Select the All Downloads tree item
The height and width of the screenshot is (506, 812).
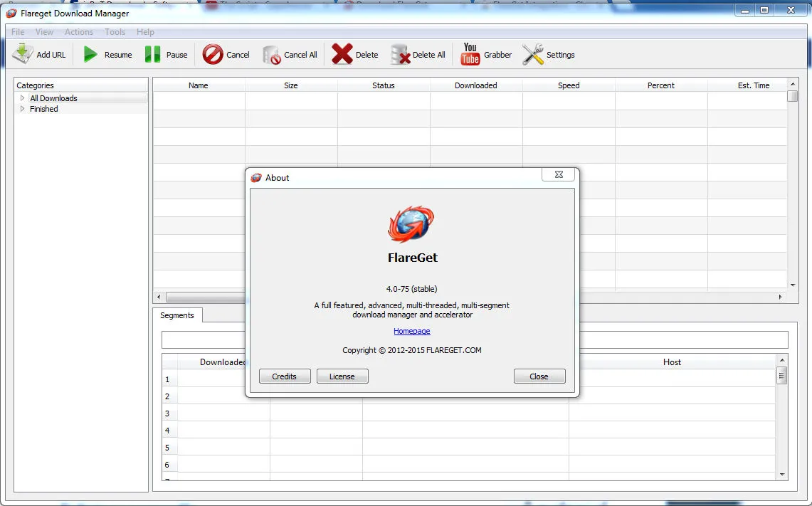pos(53,98)
